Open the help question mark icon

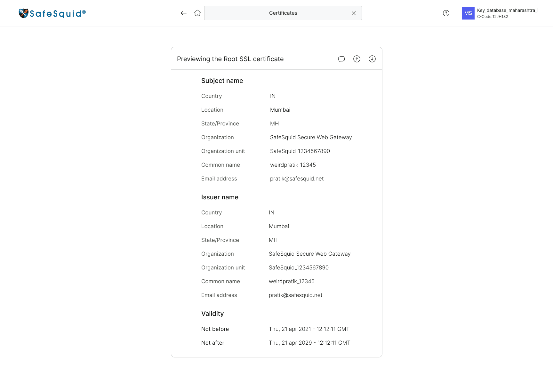(446, 13)
